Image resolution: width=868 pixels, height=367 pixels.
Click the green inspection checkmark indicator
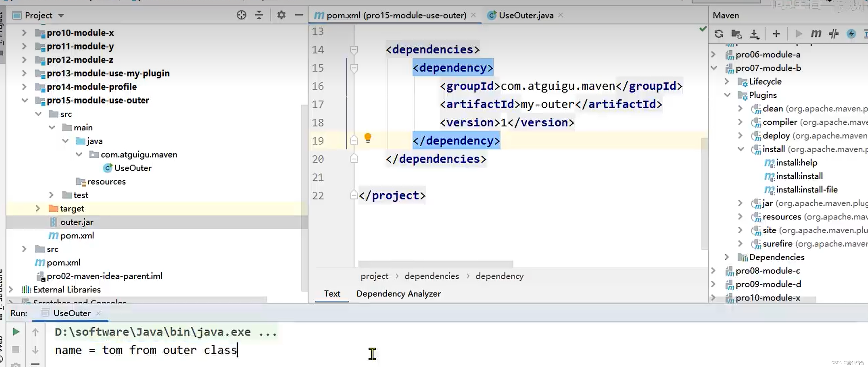(x=703, y=29)
